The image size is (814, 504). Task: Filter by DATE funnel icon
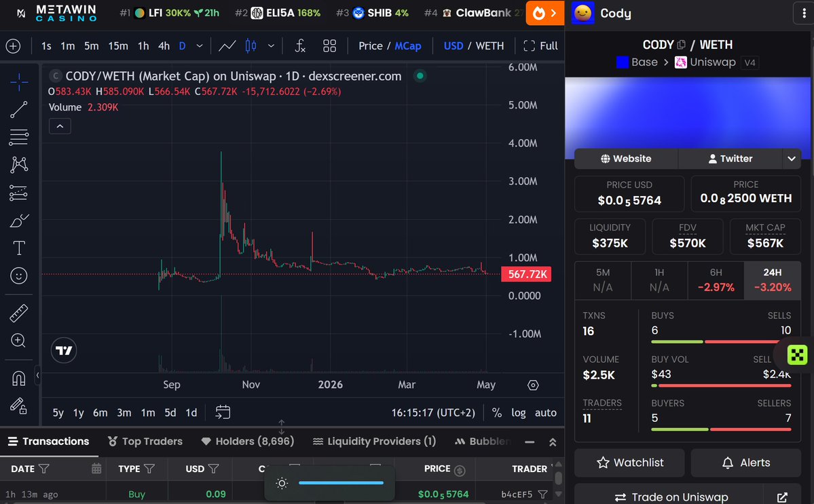(x=44, y=469)
